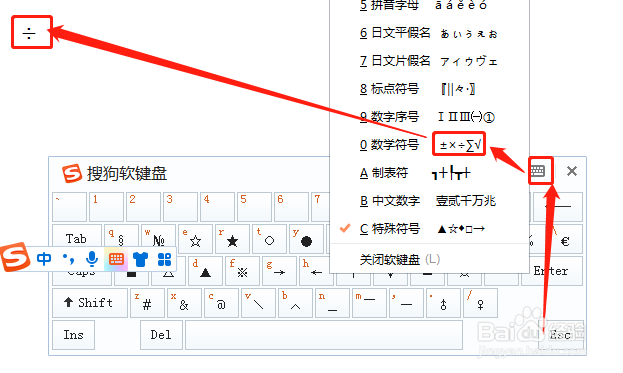The image size is (623, 373).
Task: Select menu item 6 日文平假名
Action: coord(429,33)
